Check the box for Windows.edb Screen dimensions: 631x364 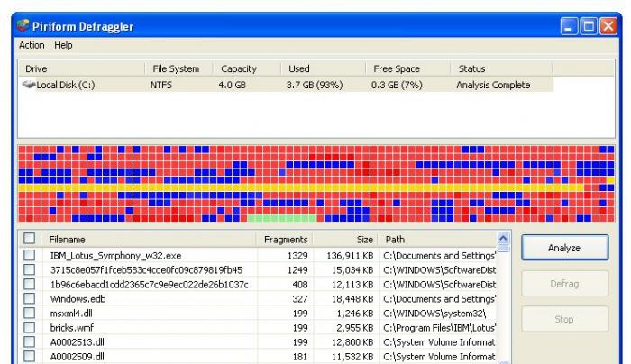[x=30, y=298]
